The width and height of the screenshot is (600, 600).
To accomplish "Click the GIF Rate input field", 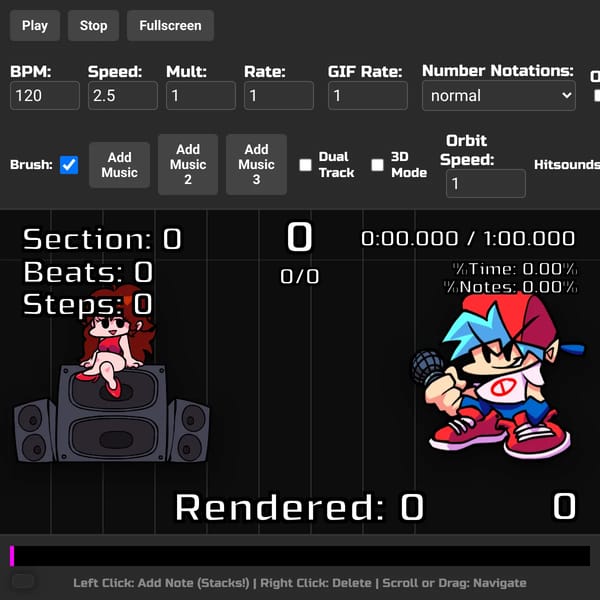I will pos(368,96).
